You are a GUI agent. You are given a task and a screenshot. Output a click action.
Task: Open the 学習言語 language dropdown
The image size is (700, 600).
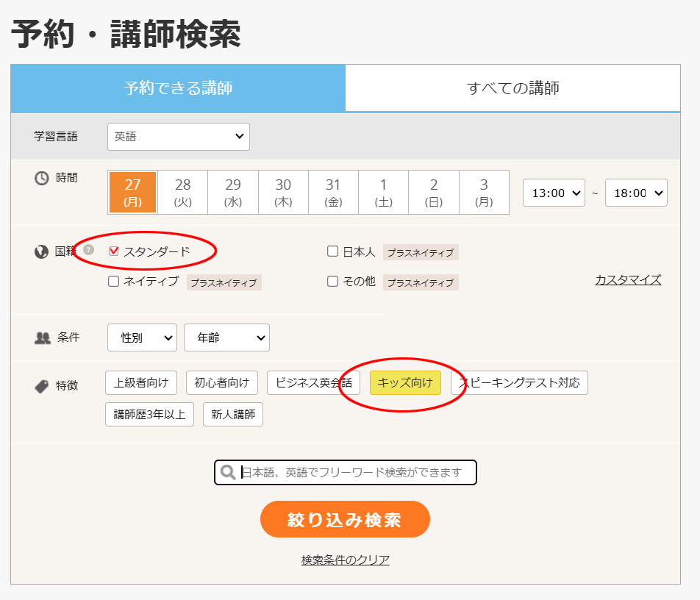[179, 137]
